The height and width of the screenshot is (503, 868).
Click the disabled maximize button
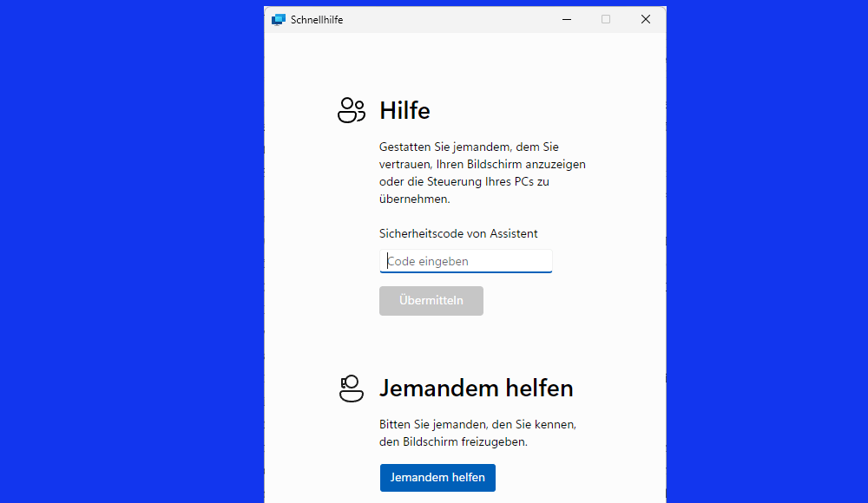(x=606, y=19)
